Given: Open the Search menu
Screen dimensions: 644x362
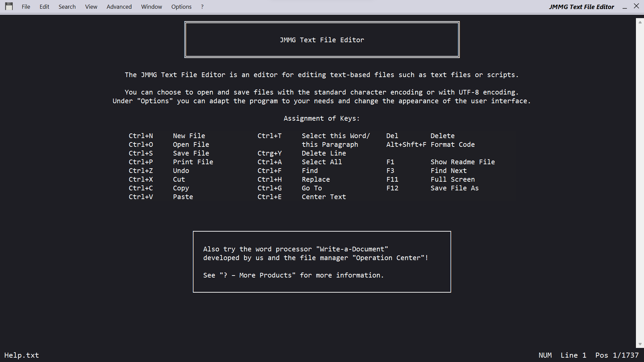Looking at the screenshot, I should (67, 7).
